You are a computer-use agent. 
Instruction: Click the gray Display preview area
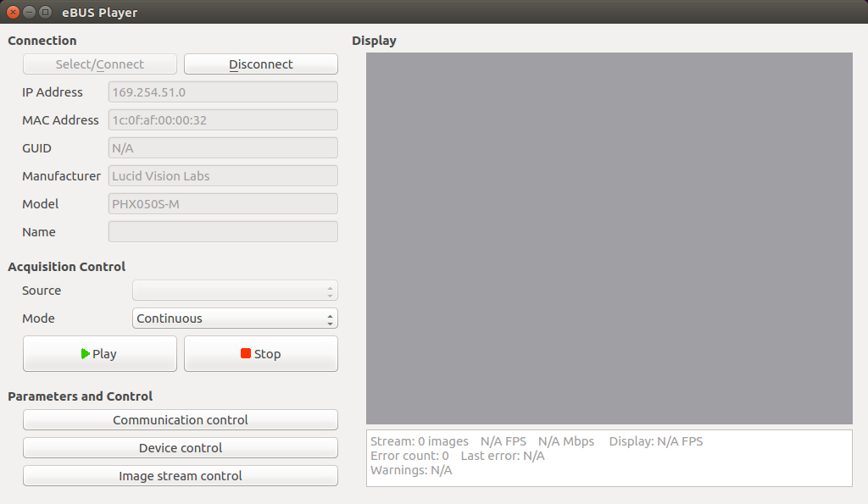click(x=609, y=237)
